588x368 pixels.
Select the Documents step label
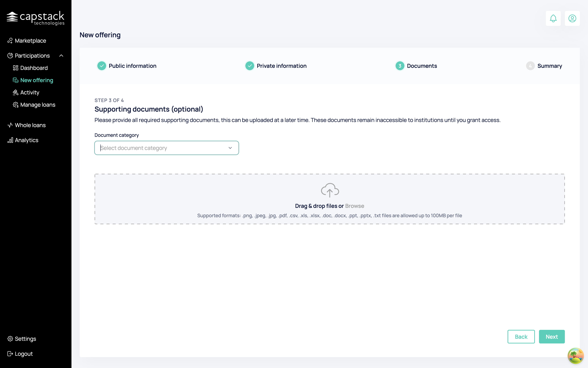coord(422,66)
